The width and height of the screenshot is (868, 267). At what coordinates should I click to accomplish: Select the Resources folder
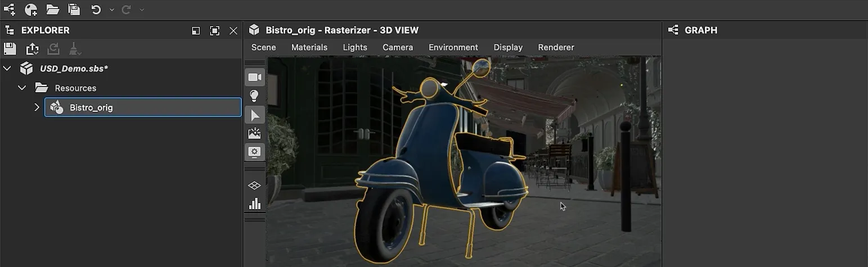click(x=75, y=88)
